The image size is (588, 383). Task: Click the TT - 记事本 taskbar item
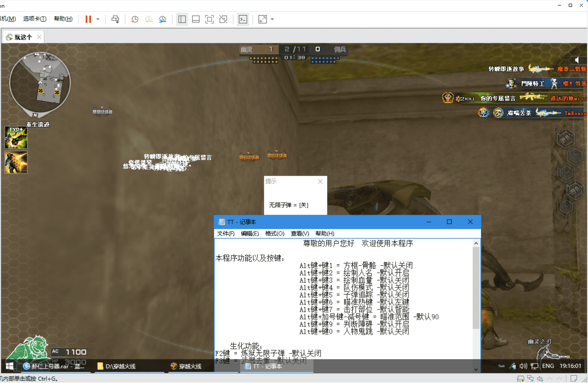coord(277,366)
